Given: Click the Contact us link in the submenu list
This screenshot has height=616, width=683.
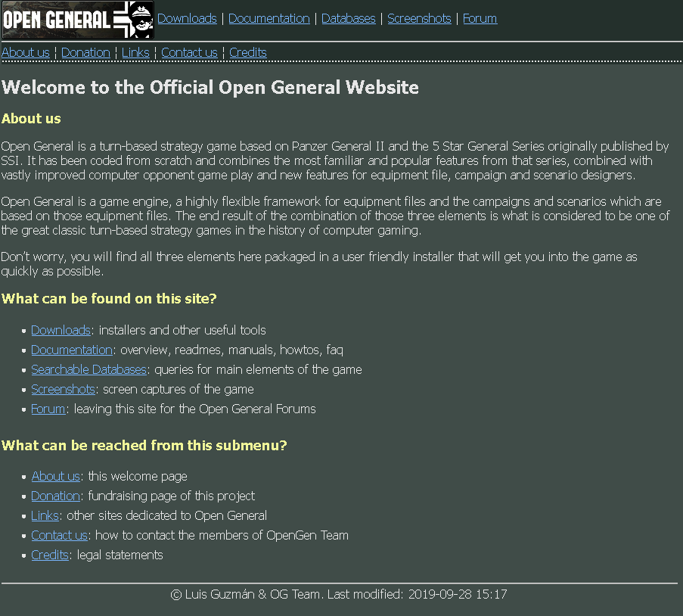Looking at the screenshot, I should (59, 535).
